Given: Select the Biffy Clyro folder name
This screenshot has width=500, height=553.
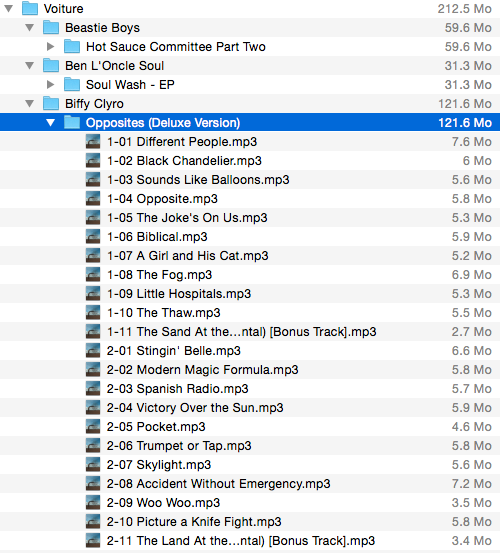Looking at the screenshot, I should click(94, 104).
